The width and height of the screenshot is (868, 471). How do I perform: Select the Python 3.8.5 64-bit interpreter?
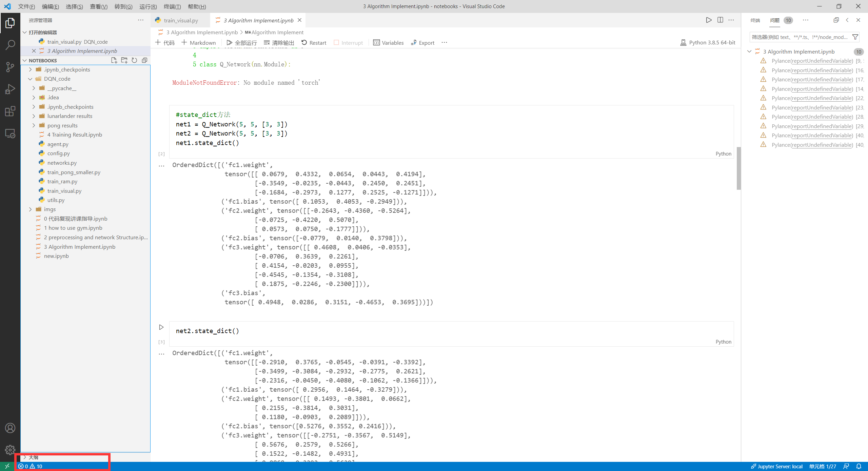click(708, 42)
